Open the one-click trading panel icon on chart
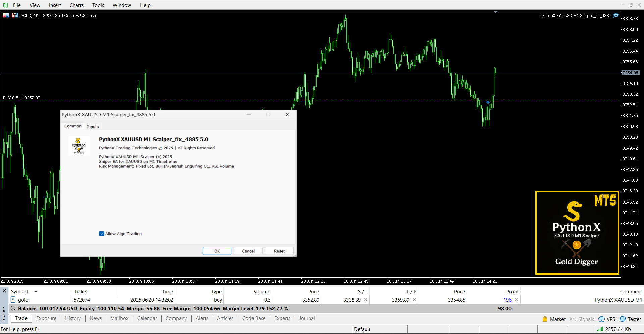 point(6,15)
